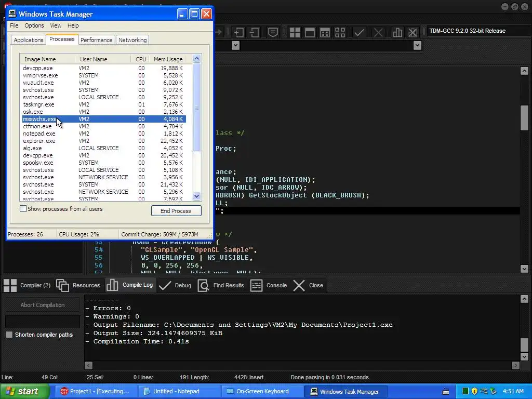Image resolution: width=532 pixels, height=399 pixels.
Task: Click compile log scroll-right arrow
Action: (x=515, y=365)
